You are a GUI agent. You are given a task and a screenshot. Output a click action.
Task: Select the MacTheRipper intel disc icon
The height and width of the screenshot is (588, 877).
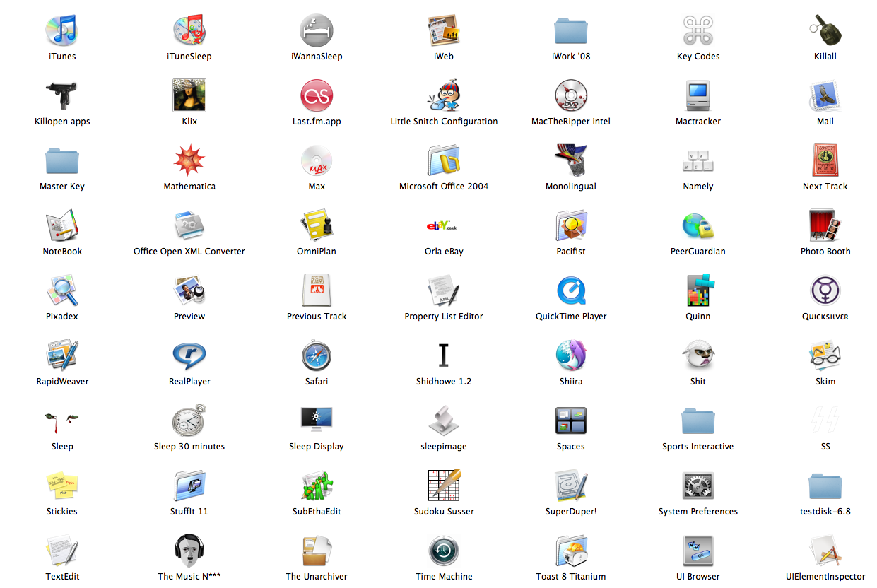[571, 95]
